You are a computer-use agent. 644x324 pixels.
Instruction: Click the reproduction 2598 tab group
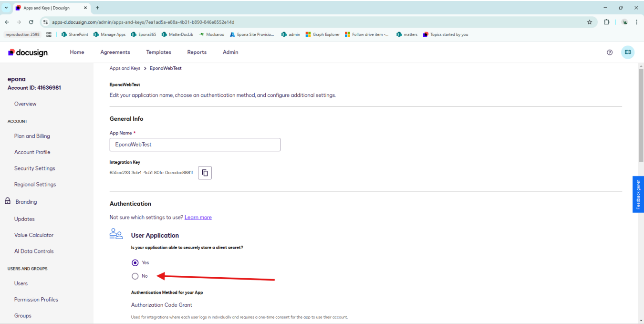[22, 34]
